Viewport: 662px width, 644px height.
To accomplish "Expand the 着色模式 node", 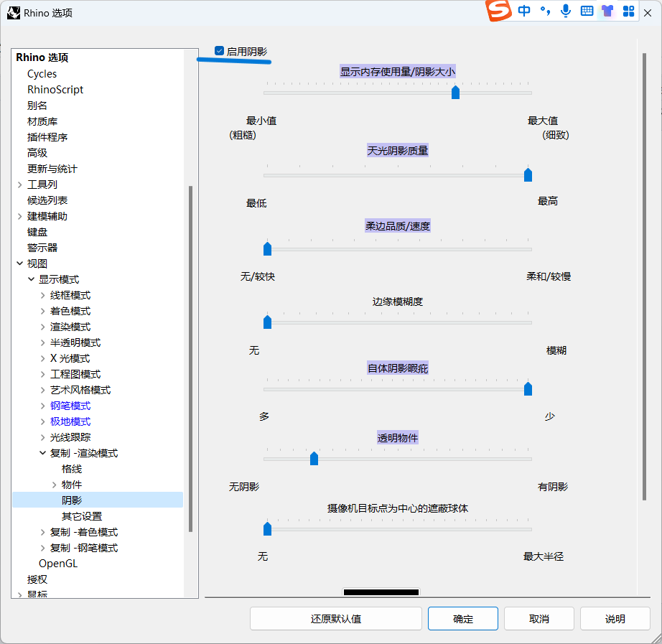I will click(x=42, y=311).
